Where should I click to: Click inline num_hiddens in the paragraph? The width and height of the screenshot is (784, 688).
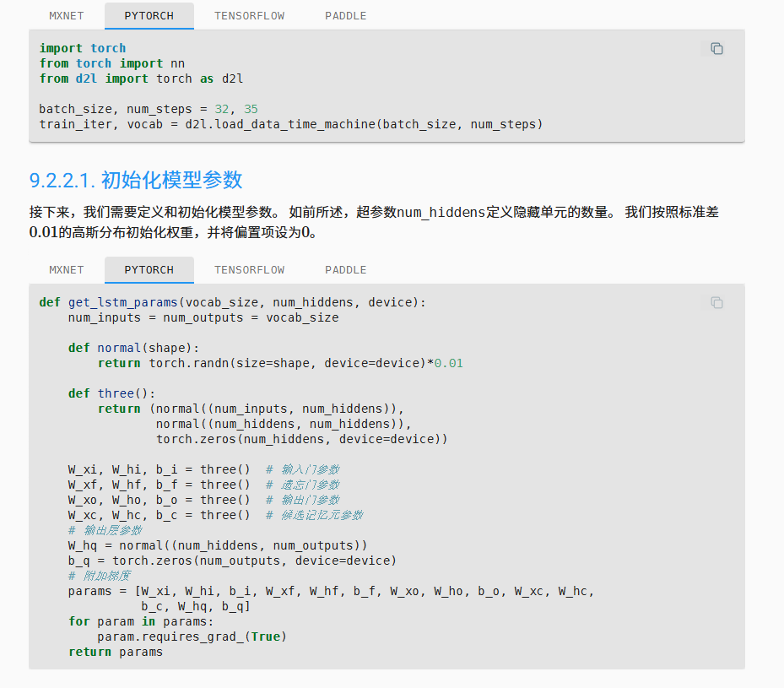tap(441, 213)
